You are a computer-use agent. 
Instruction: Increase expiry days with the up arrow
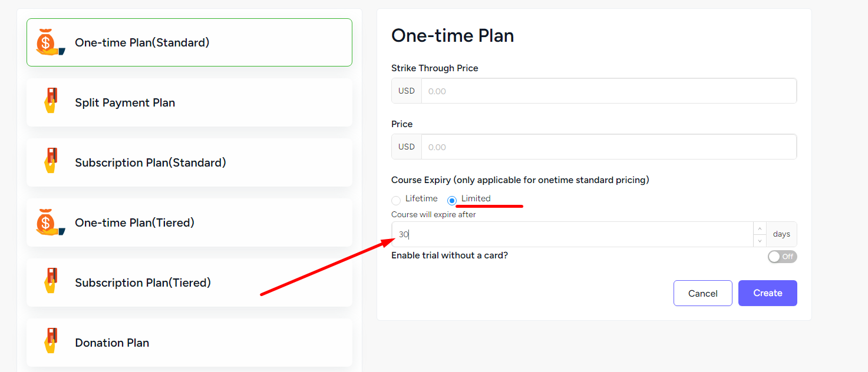pyautogui.click(x=760, y=228)
